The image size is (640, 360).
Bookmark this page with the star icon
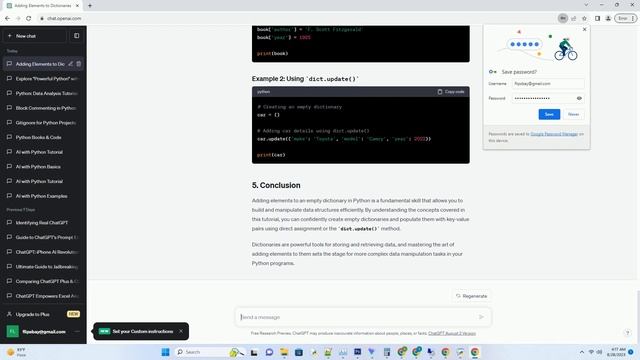[x=584, y=18]
